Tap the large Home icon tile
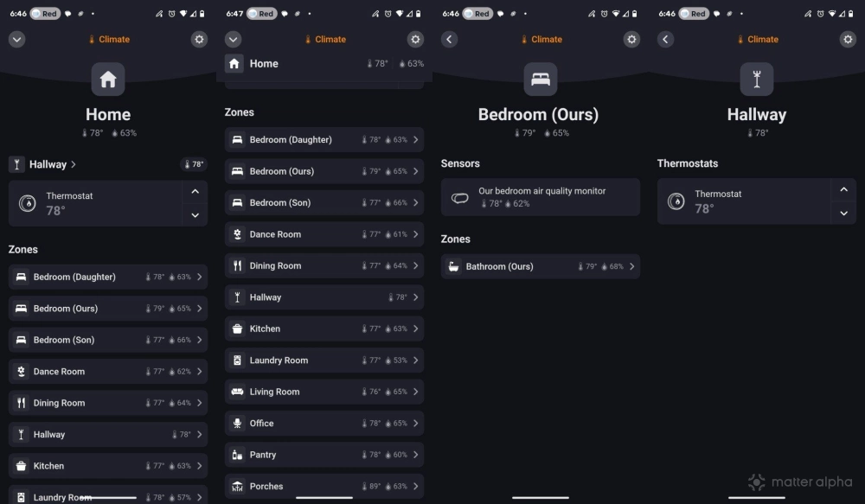The height and width of the screenshot is (504, 865). (108, 80)
